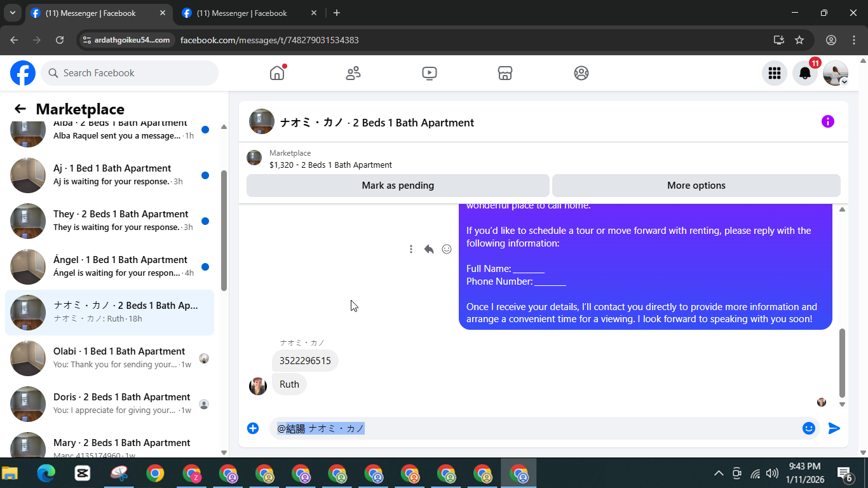Expand the system tray hidden icons chevron
868x488 pixels.
pos(719,473)
